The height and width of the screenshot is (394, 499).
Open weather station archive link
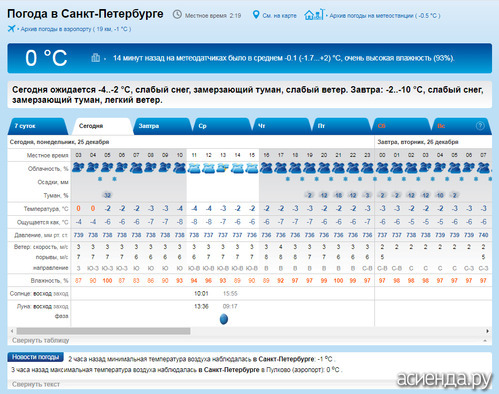click(x=385, y=15)
